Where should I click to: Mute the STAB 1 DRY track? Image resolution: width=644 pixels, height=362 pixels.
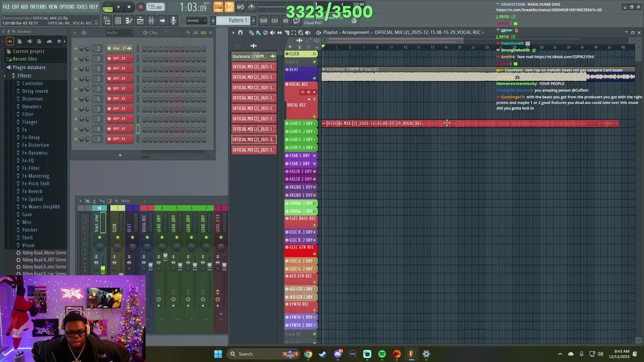(x=314, y=155)
